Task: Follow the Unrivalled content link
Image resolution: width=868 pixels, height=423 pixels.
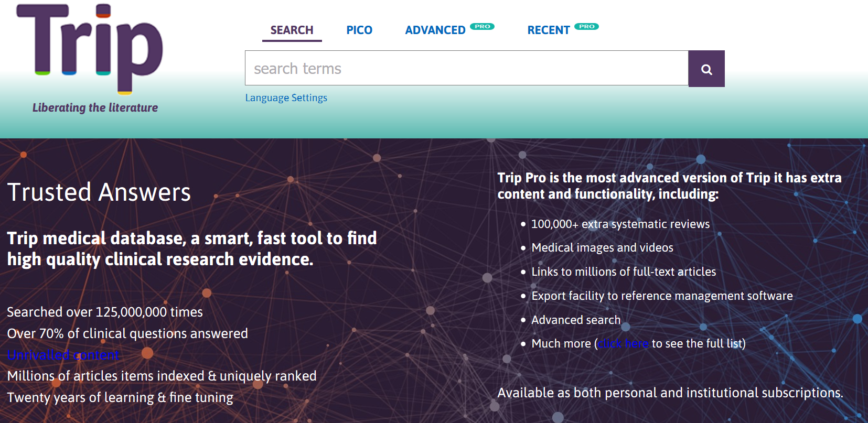Action: point(63,355)
